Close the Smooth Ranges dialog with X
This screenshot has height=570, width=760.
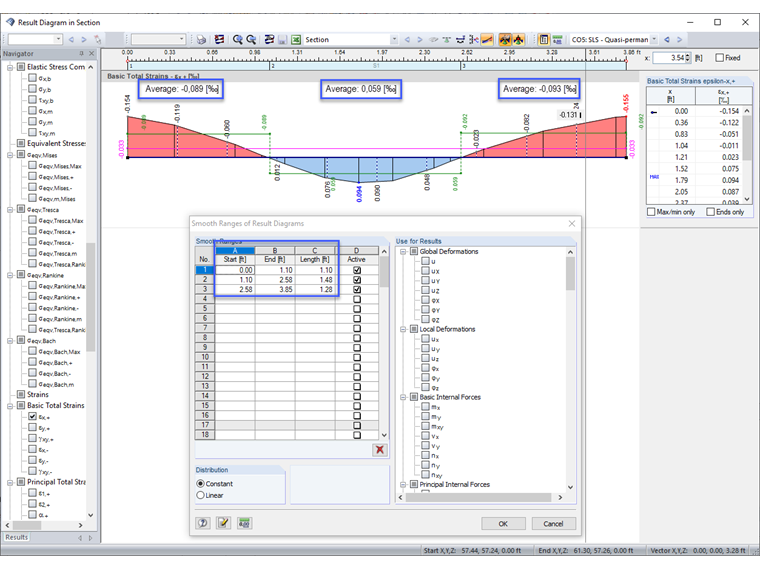tap(572, 223)
